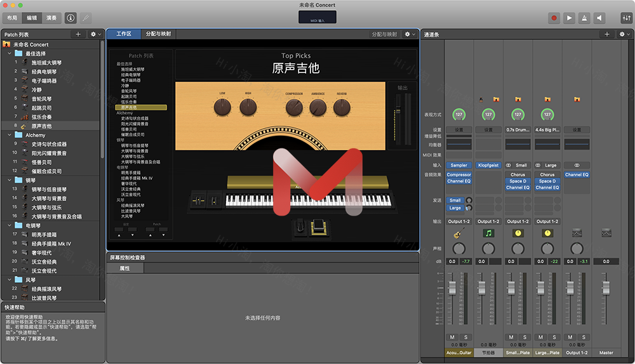Click the Master strip volume fader
Viewport: 635px width, 364px height.
coord(606,287)
